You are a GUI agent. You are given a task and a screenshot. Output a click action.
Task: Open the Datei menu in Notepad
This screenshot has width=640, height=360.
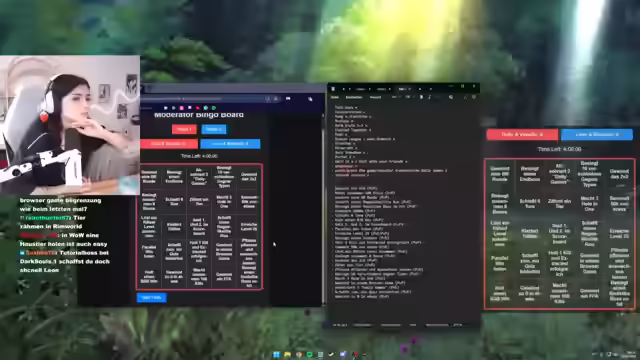tap(335, 97)
